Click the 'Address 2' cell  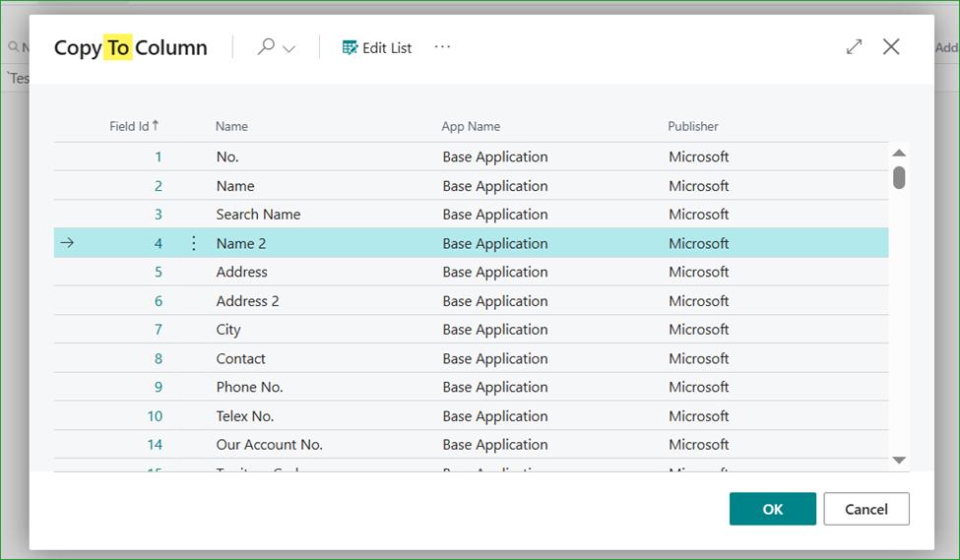[x=247, y=301]
